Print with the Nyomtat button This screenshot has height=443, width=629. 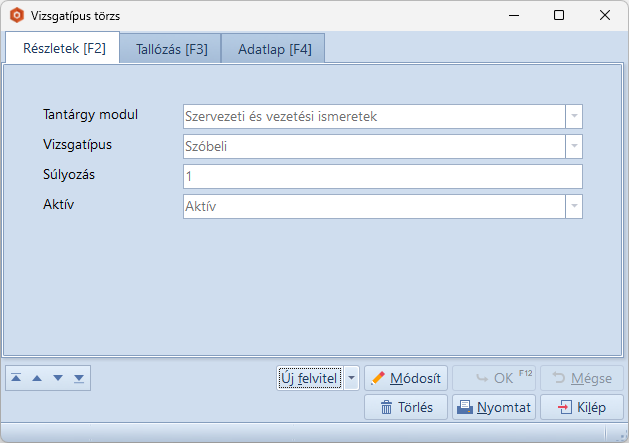click(x=494, y=407)
